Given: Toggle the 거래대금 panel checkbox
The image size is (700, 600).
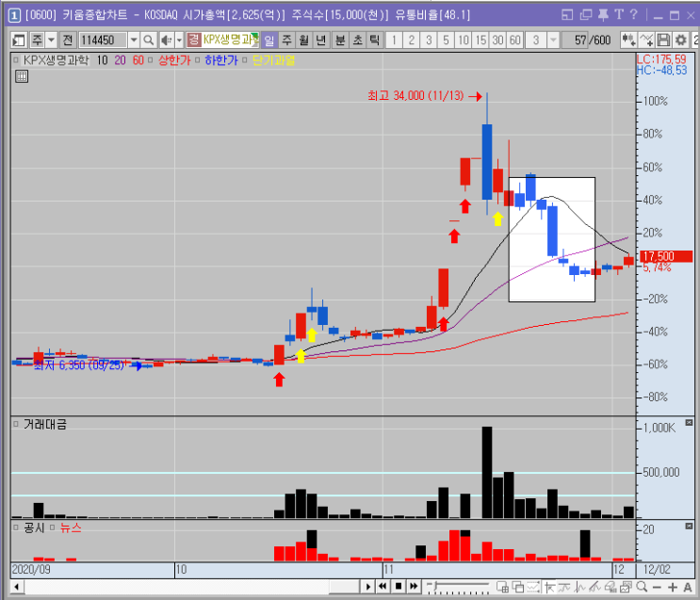Looking at the screenshot, I should point(16,424).
